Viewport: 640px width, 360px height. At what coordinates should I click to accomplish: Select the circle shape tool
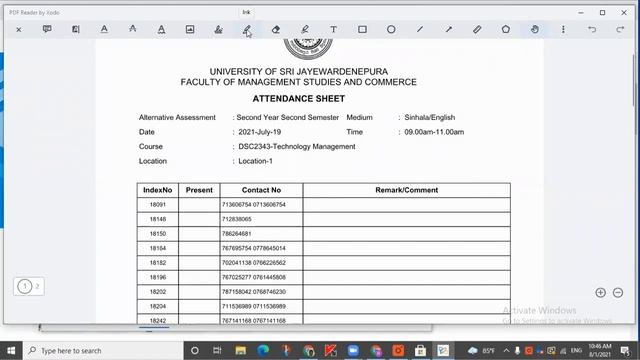click(x=391, y=29)
